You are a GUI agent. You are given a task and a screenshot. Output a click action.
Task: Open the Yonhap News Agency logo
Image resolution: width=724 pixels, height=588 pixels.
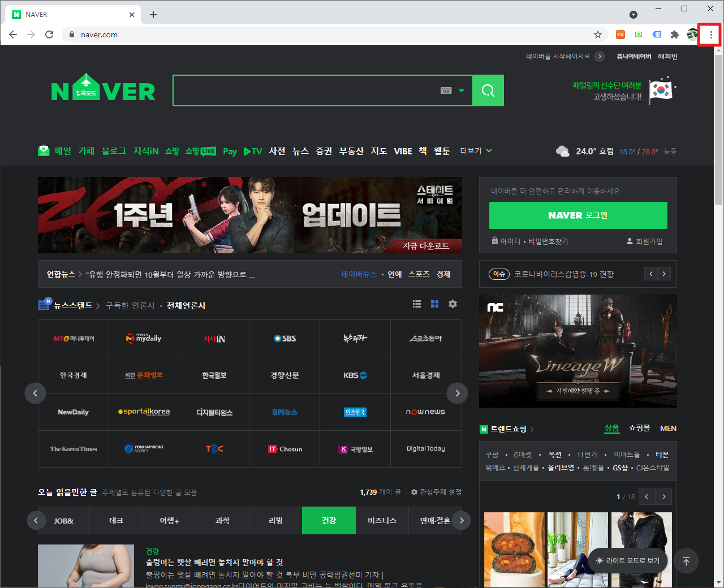(x=144, y=449)
